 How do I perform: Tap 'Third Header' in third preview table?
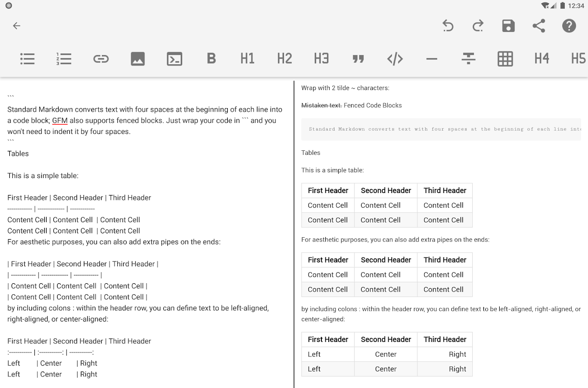pyautogui.click(x=445, y=339)
